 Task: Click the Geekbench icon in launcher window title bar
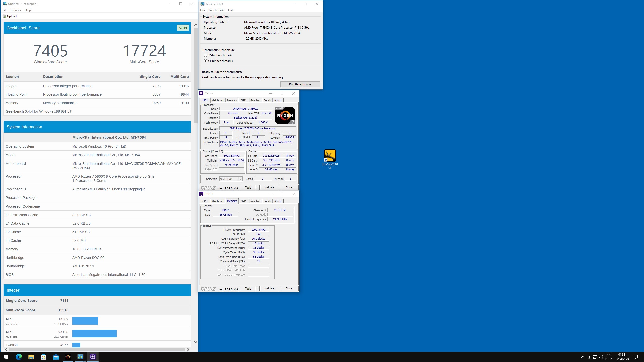pyautogui.click(x=203, y=4)
